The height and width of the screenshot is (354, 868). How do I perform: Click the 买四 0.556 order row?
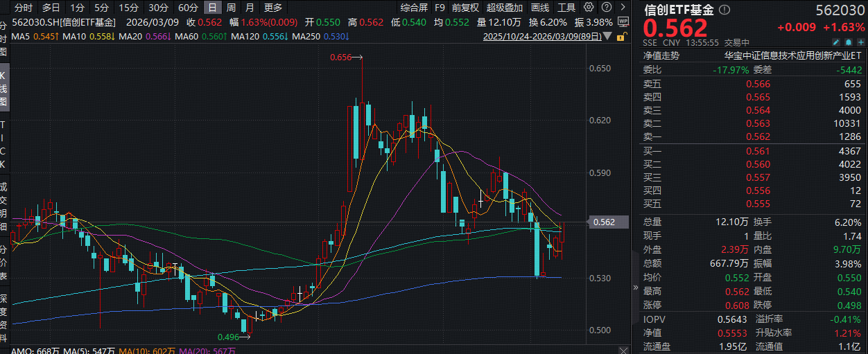(752, 191)
